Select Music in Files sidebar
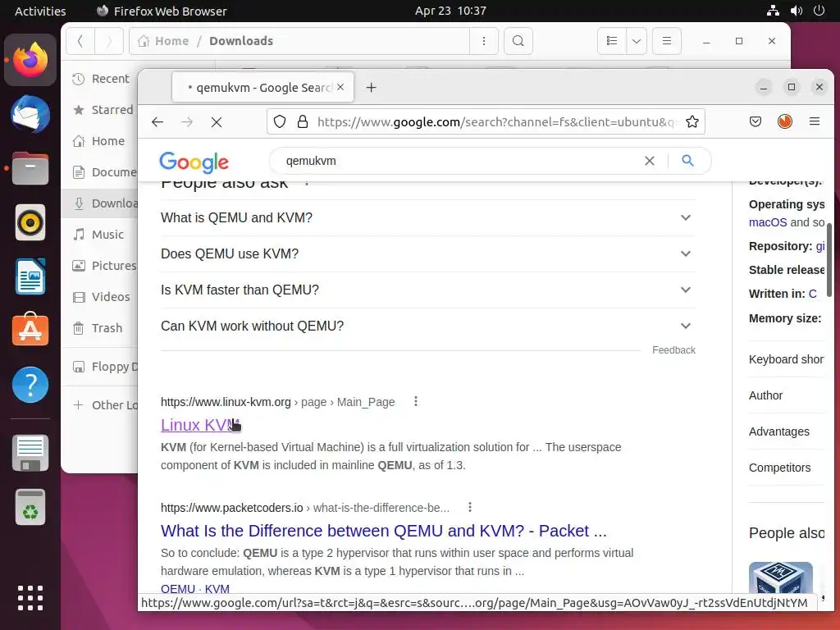This screenshot has height=630, width=840. [x=101, y=234]
